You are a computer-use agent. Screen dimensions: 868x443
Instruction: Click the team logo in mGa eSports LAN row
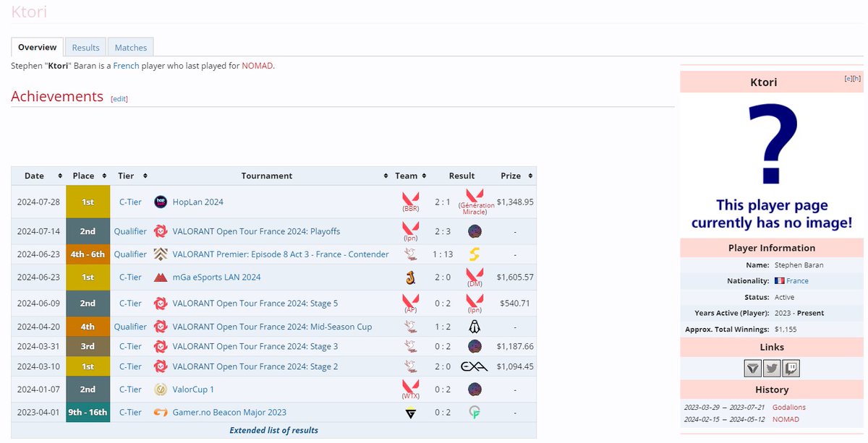(x=411, y=278)
